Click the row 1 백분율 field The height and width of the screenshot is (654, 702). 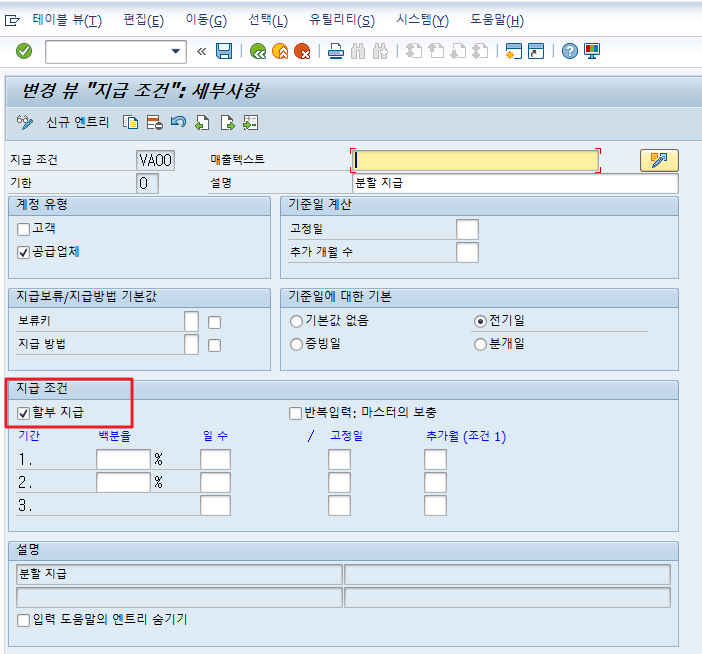point(123,459)
